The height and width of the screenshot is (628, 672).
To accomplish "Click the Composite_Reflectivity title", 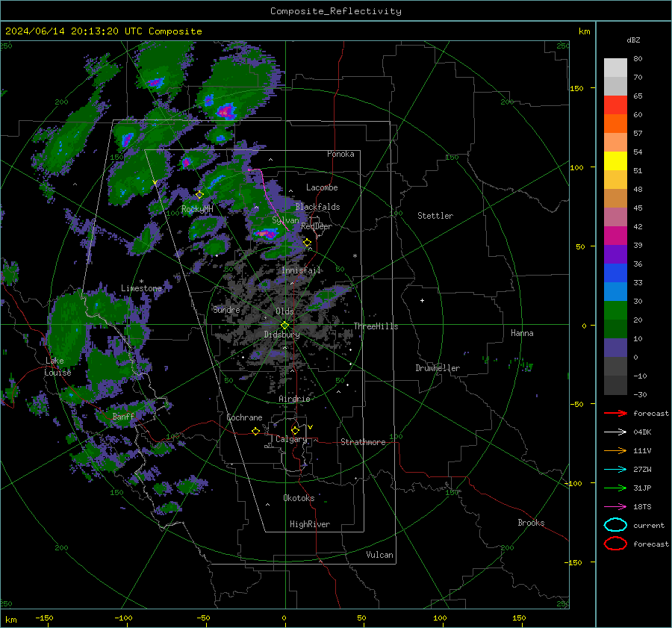I will [336, 11].
